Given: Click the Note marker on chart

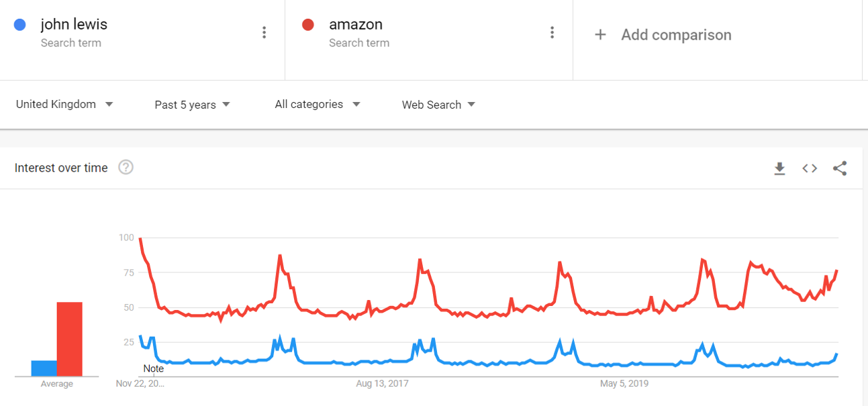Looking at the screenshot, I should [x=153, y=368].
